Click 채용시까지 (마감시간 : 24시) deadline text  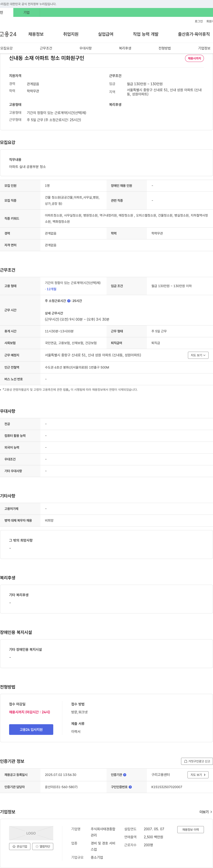coord(29,712)
